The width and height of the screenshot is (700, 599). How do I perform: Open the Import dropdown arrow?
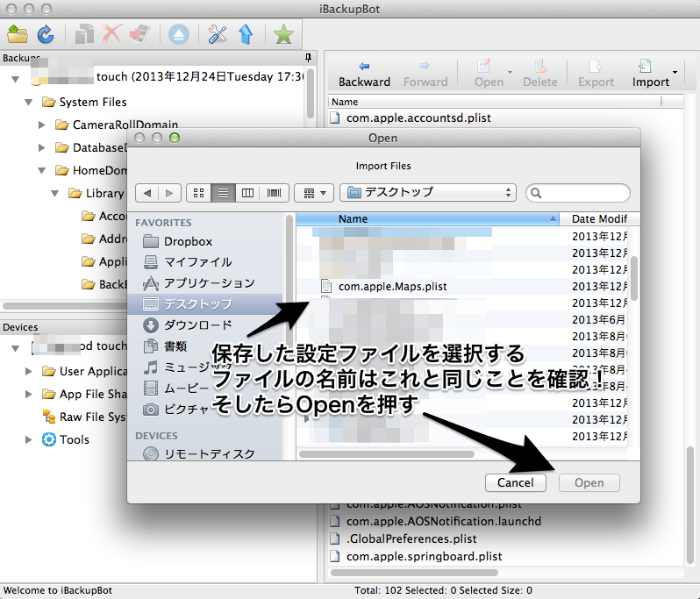[675, 72]
